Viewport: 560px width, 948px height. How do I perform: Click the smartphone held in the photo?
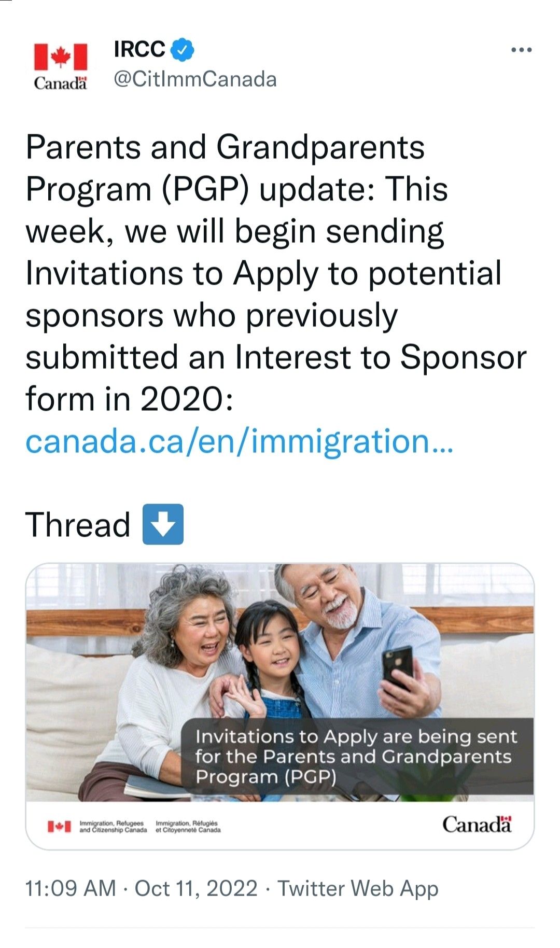397,668
